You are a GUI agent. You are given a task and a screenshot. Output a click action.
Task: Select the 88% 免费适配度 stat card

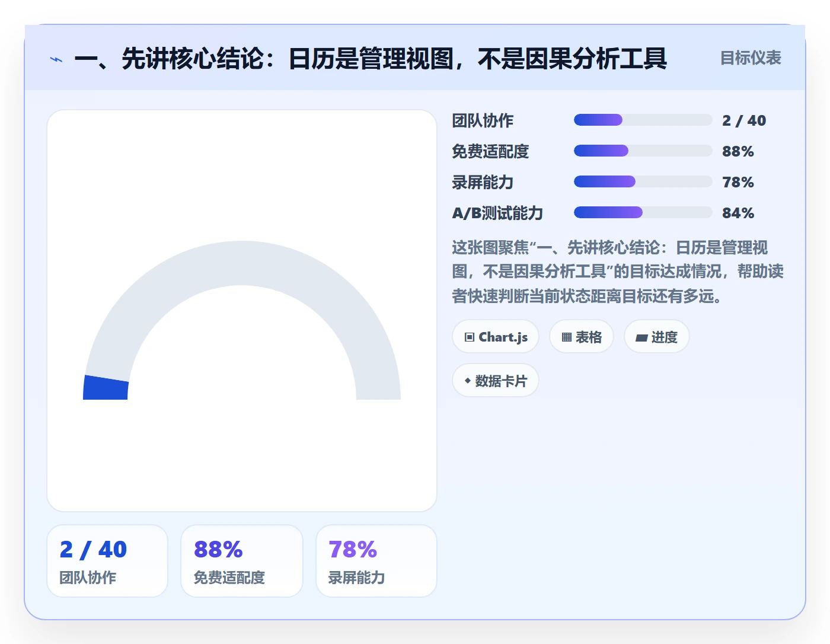click(x=242, y=561)
